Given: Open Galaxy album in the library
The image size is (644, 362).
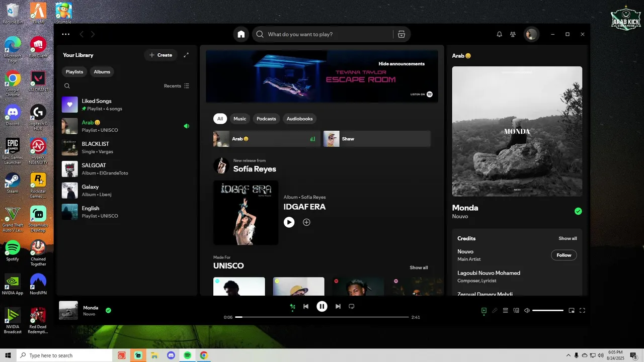Looking at the screenshot, I should (126, 191).
